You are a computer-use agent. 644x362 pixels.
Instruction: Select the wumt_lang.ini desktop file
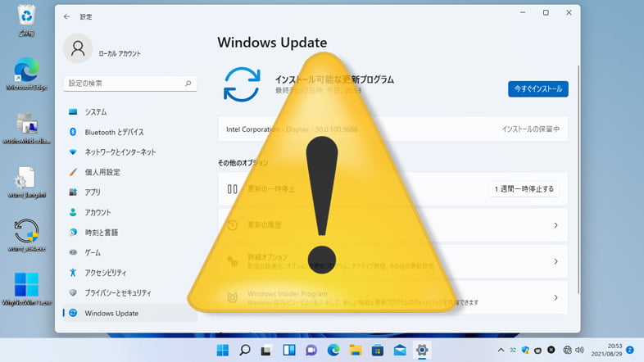click(x=27, y=183)
